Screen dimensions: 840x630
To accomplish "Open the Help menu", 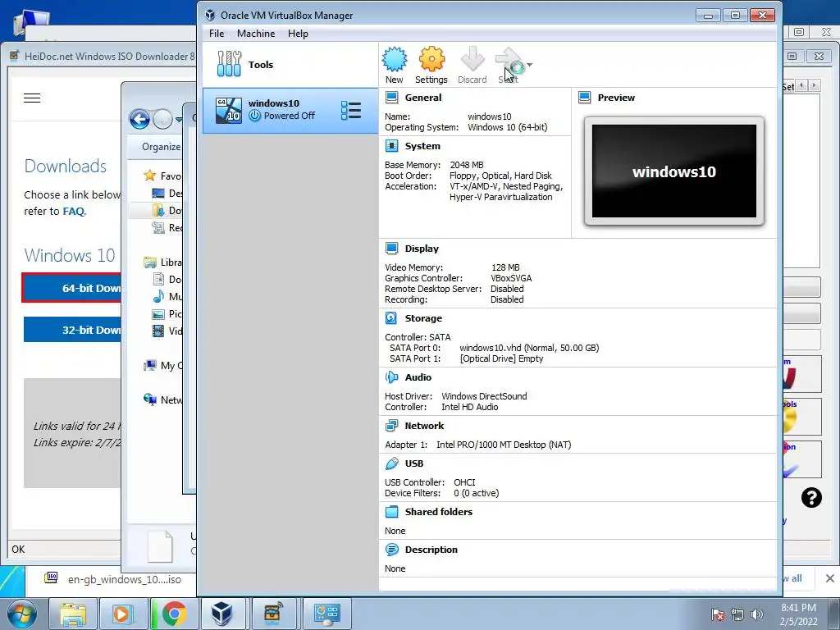I will click(x=298, y=33).
